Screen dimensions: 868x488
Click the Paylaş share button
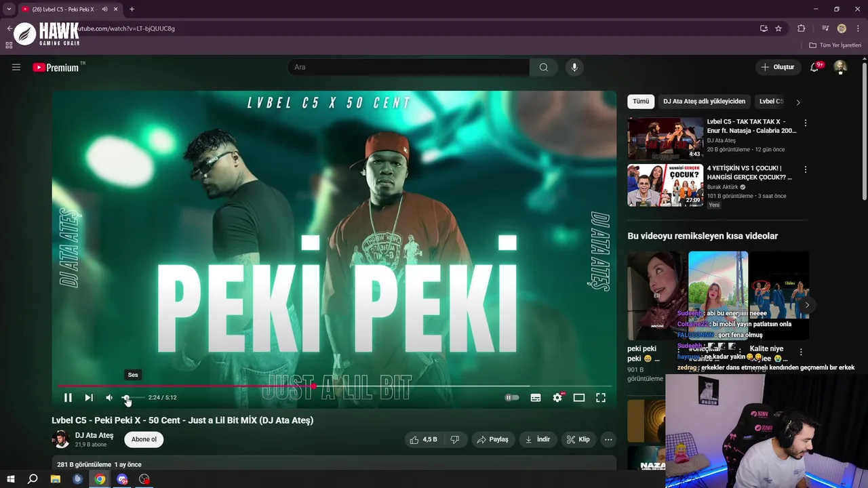pyautogui.click(x=492, y=439)
